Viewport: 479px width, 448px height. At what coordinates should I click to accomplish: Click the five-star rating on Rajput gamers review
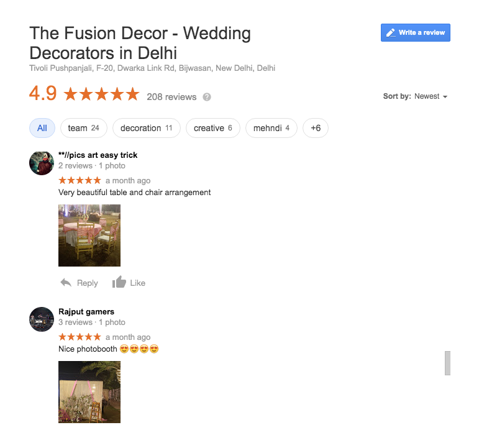coord(80,337)
